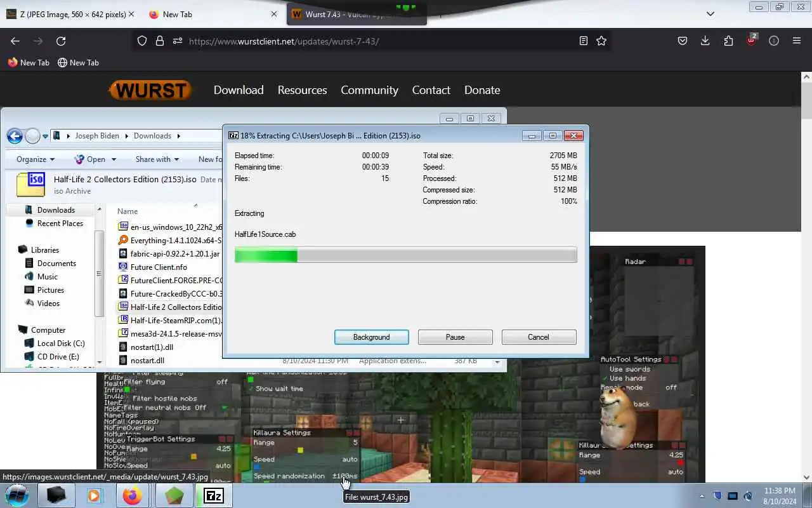Open the Firefox-icon New Tab bookmark
The height and width of the screenshot is (508, 812).
pos(28,63)
